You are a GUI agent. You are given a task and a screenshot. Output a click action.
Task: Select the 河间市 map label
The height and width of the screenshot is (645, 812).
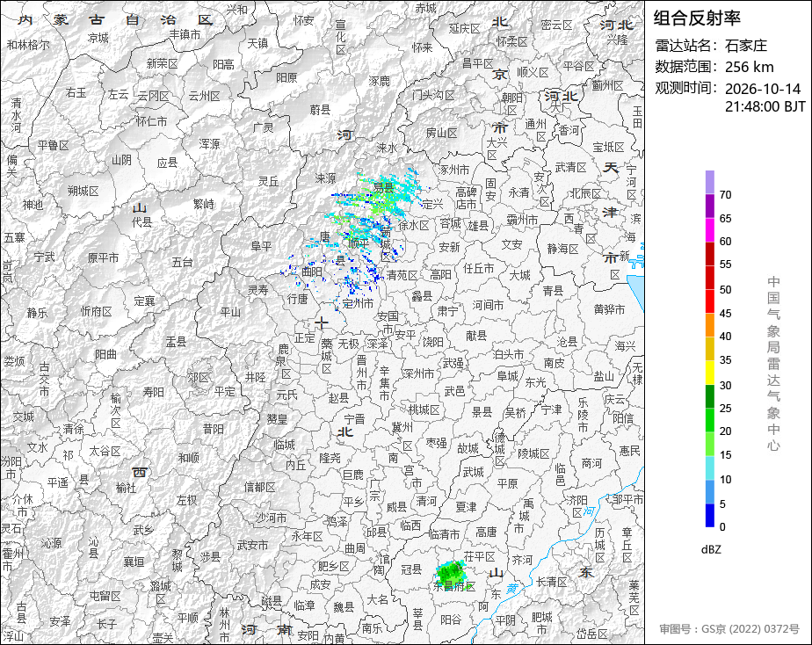point(488,305)
